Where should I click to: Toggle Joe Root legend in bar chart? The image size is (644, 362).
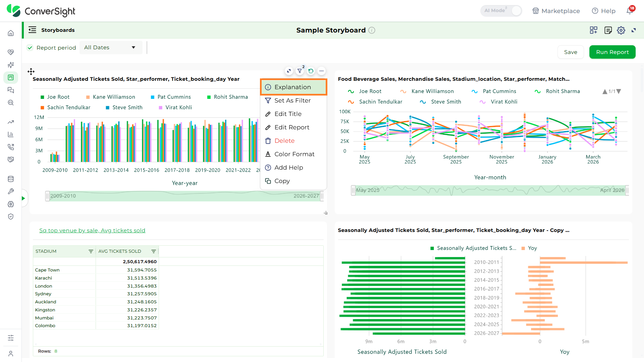click(55, 97)
